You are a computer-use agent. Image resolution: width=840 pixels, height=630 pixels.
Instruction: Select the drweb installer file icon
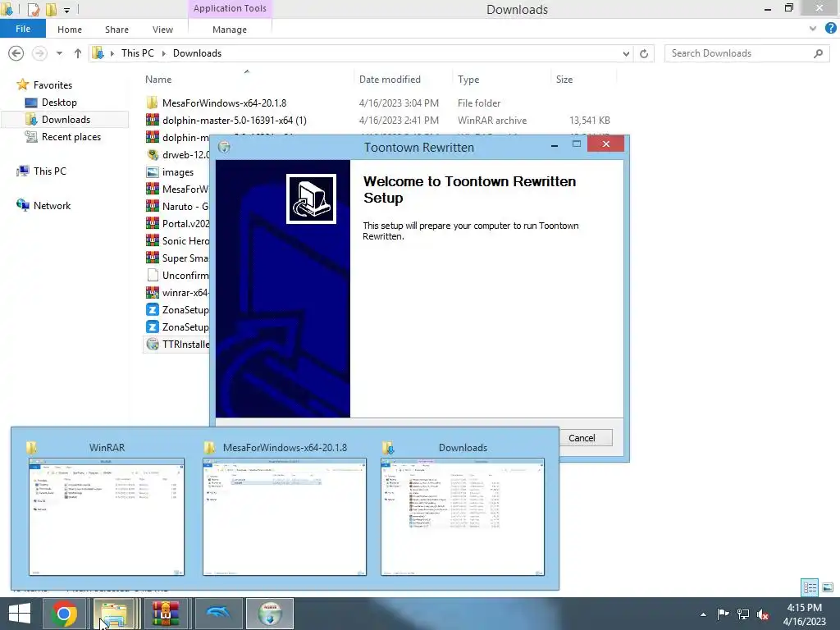(x=152, y=155)
